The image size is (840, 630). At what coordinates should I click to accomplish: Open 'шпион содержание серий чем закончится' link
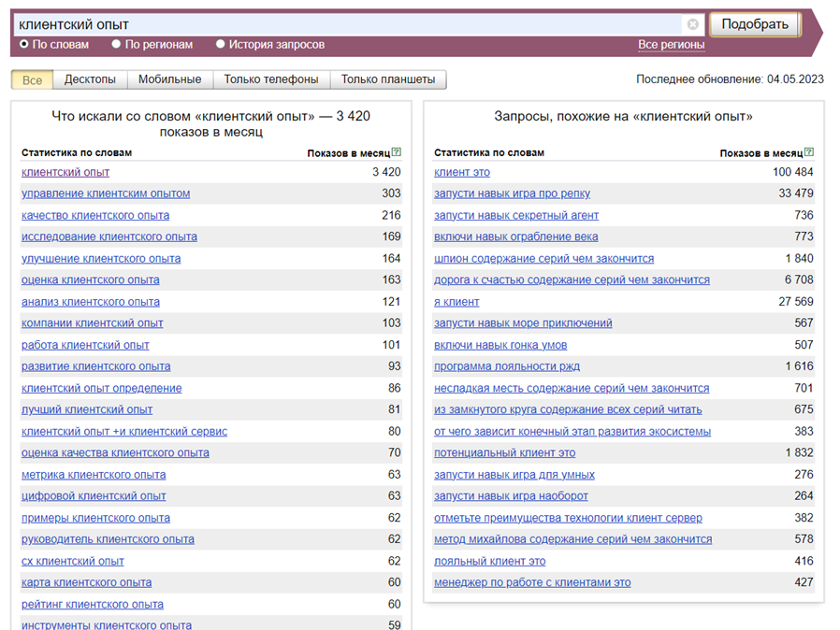pyautogui.click(x=543, y=259)
